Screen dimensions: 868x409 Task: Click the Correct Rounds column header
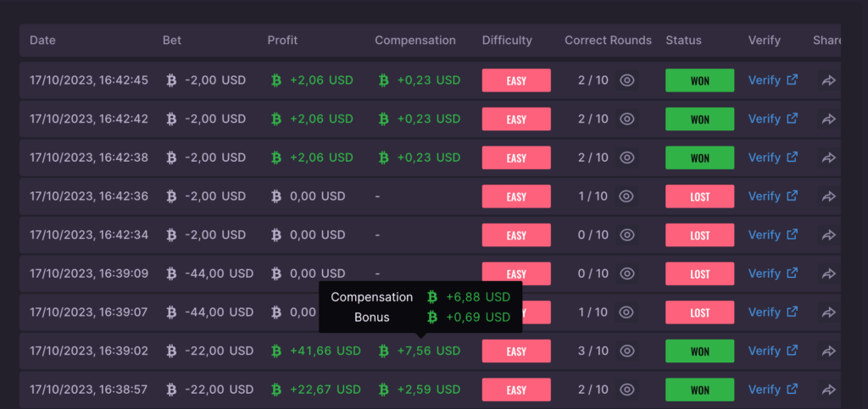tap(608, 41)
